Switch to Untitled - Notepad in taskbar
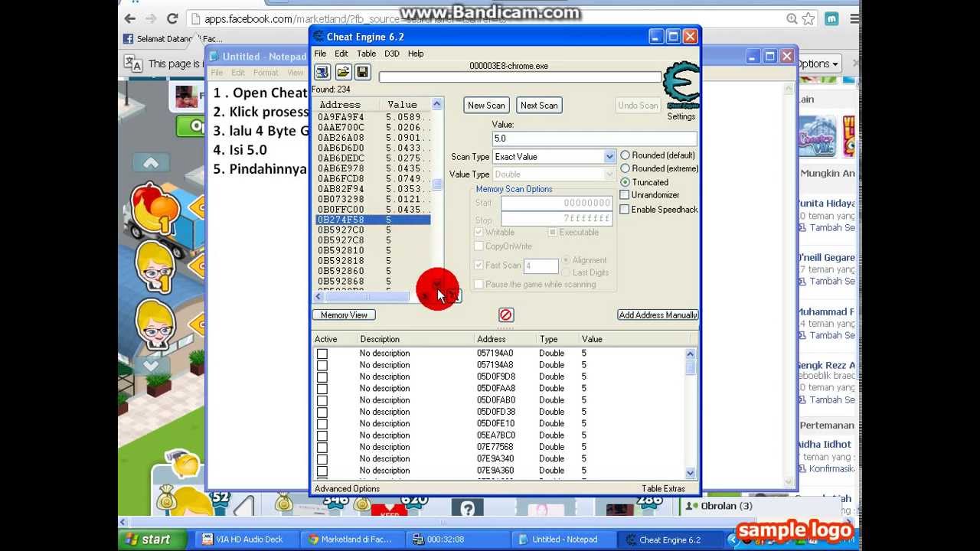980x551 pixels. tap(563, 540)
